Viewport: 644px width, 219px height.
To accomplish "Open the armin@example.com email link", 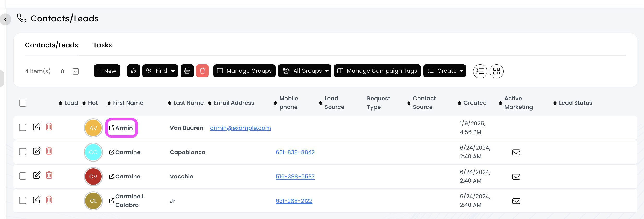I will [240, 128].
